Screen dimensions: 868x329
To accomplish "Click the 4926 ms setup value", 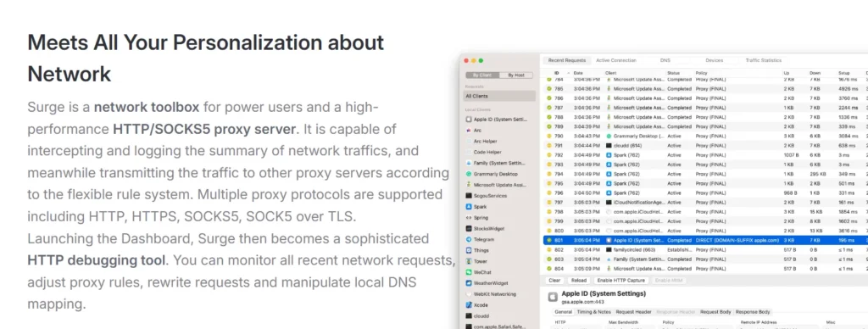I will (x=848, y=89).
